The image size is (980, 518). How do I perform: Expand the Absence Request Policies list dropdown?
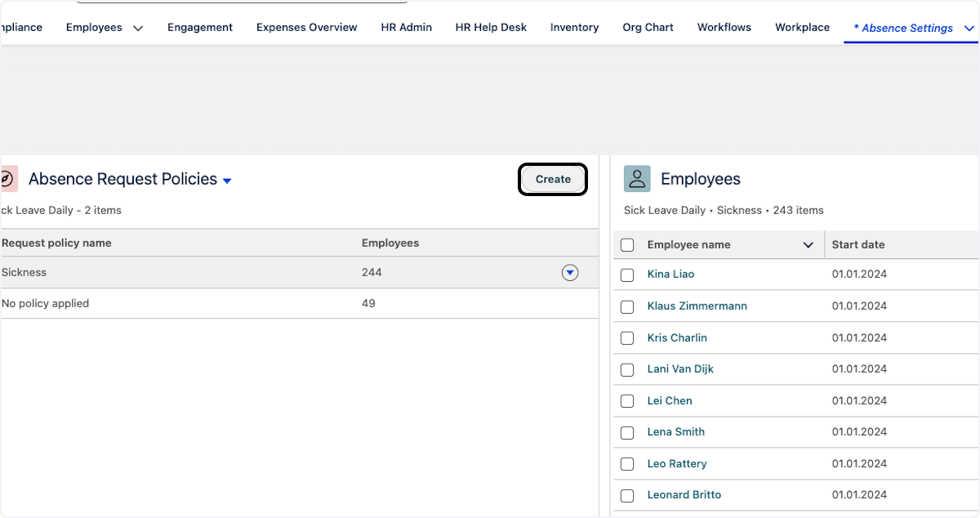click(x=227, y=181)
